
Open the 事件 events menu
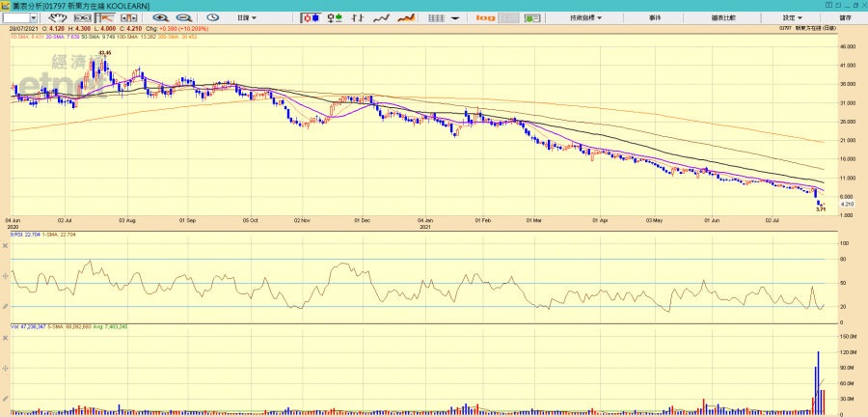pos(655,17)
